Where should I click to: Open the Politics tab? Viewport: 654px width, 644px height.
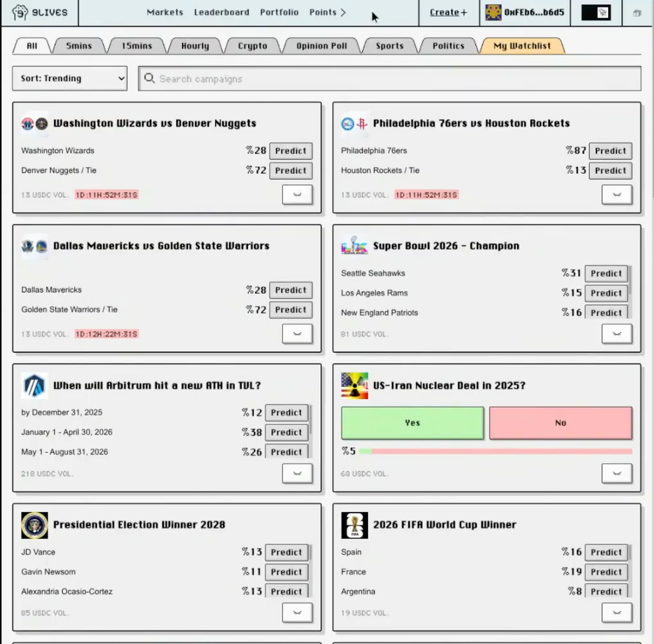[x=448, y=46]
